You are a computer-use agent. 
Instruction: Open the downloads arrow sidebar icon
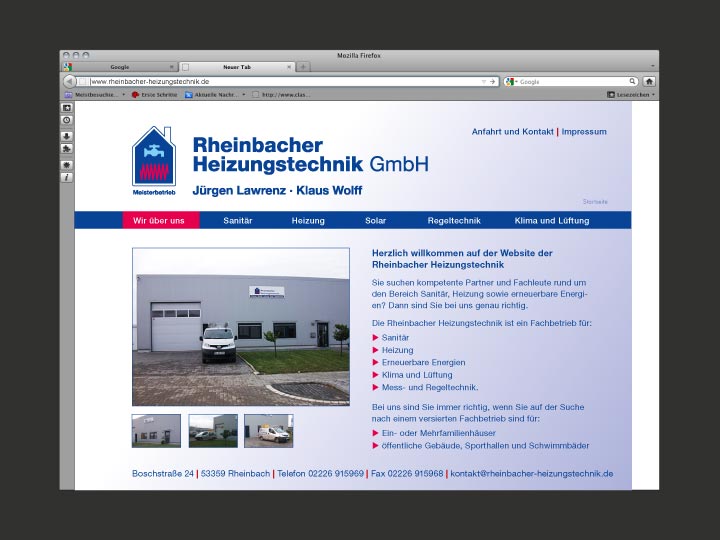[67, 136]
